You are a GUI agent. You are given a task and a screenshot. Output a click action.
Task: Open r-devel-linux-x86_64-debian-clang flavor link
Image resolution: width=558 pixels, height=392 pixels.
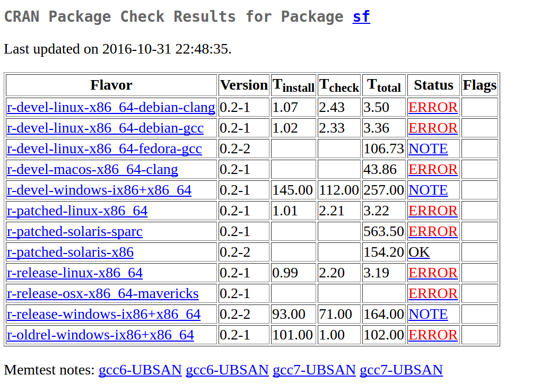pos(111,108)
